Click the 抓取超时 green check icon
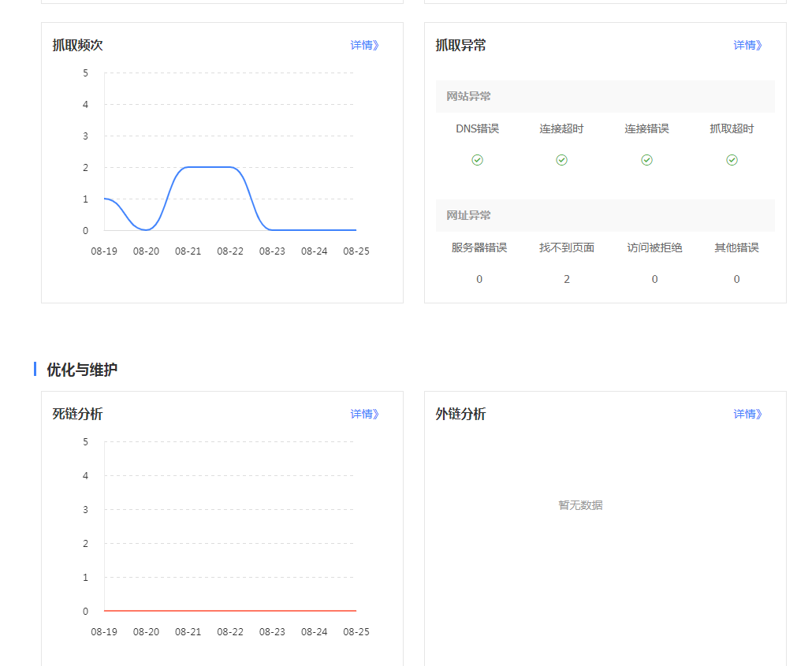812x666 pixels. click(732, 160)
